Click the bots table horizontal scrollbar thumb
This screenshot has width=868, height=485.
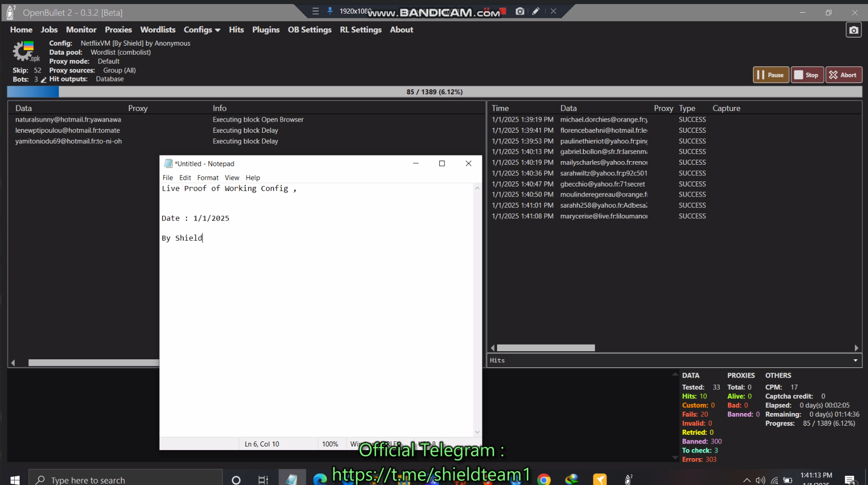(94, 363)
